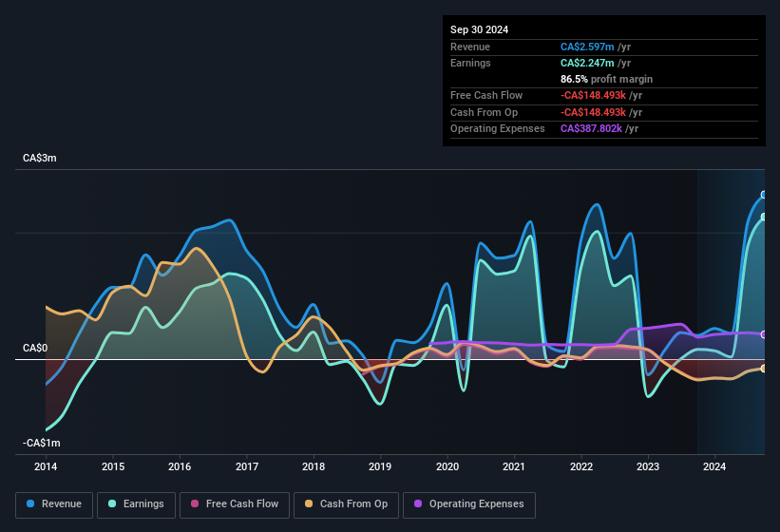The width and height of the screenshot is (780, 532).
Task: Click the CA$387.802k operating expenses value
Action: [591, 129]
